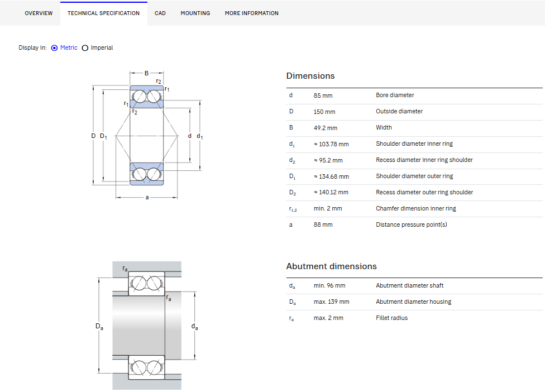Screen dimensions: 545x392
Task: Select the Imperial radio button
Action: (85, 48)
